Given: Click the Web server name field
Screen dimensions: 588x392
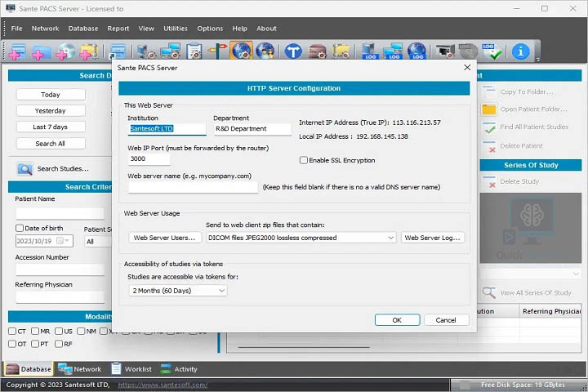Looking at the screenshot, I should click(x=193, y=187).
